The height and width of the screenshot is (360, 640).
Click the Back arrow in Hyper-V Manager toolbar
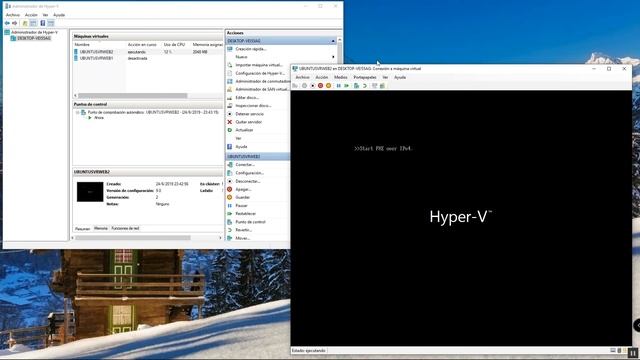pos(7,23)
